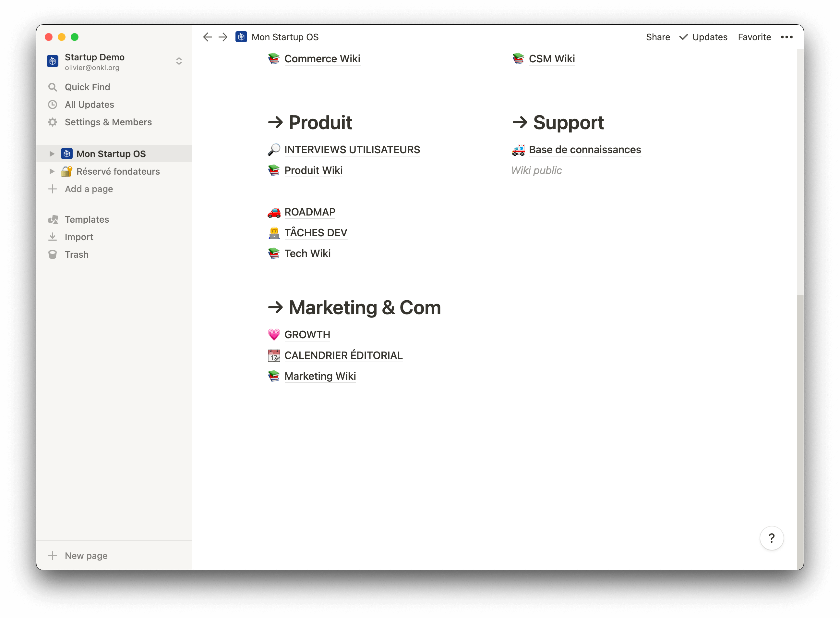Viewport: 840px width, 618px height.
Task: Click Add a page in sidebar
Action: coord(89,189)
